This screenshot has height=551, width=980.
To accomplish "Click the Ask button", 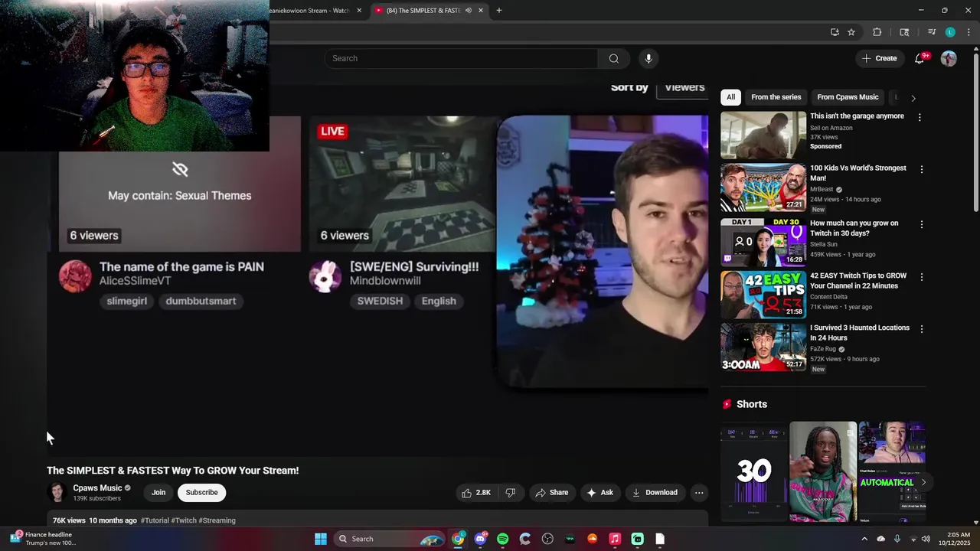I will click(599, 493).
